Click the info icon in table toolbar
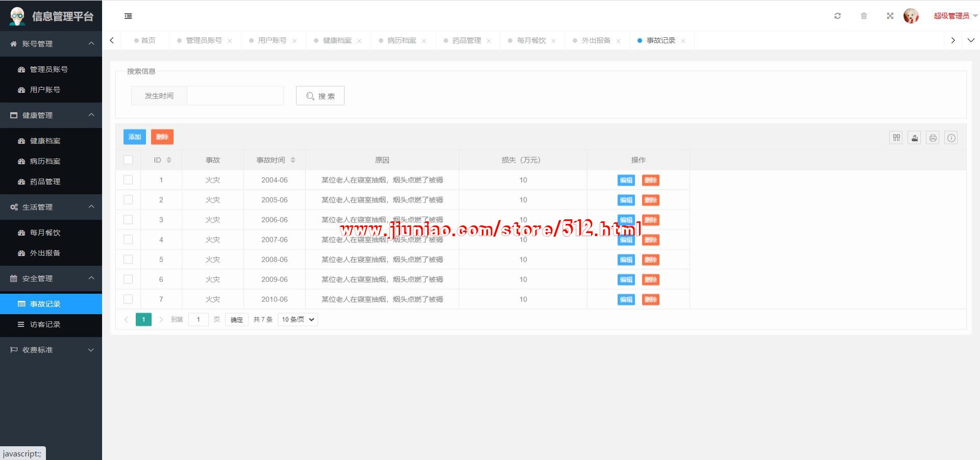The height and width of the screenshot is (460, 980). 951,138
